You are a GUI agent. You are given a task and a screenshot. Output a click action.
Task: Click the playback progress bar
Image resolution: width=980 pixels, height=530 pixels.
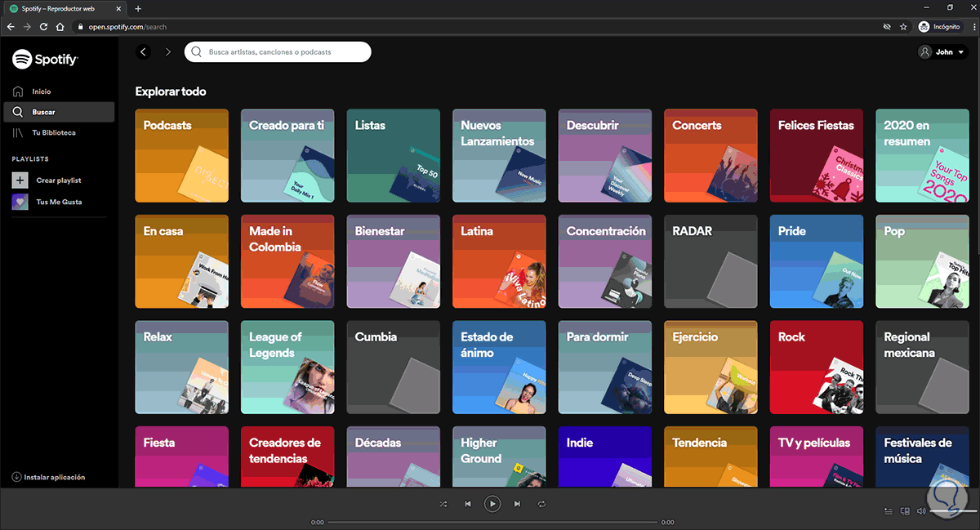coord(492,522)
